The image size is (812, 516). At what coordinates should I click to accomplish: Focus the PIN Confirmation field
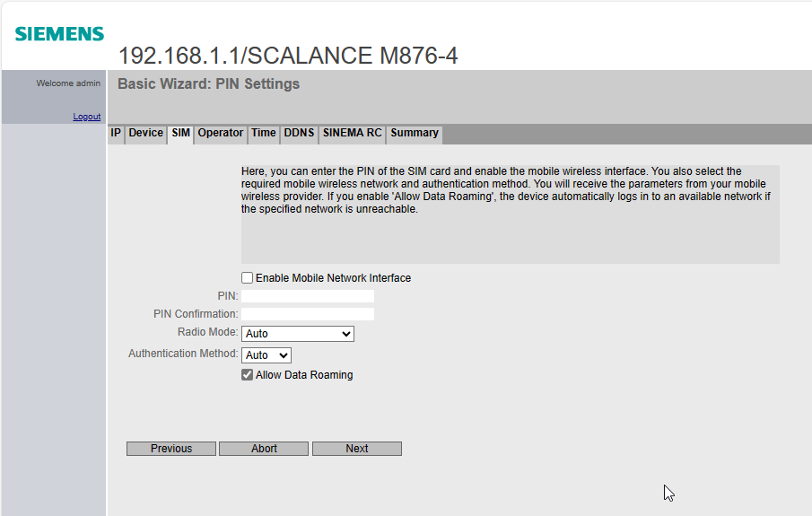(308, 314)
